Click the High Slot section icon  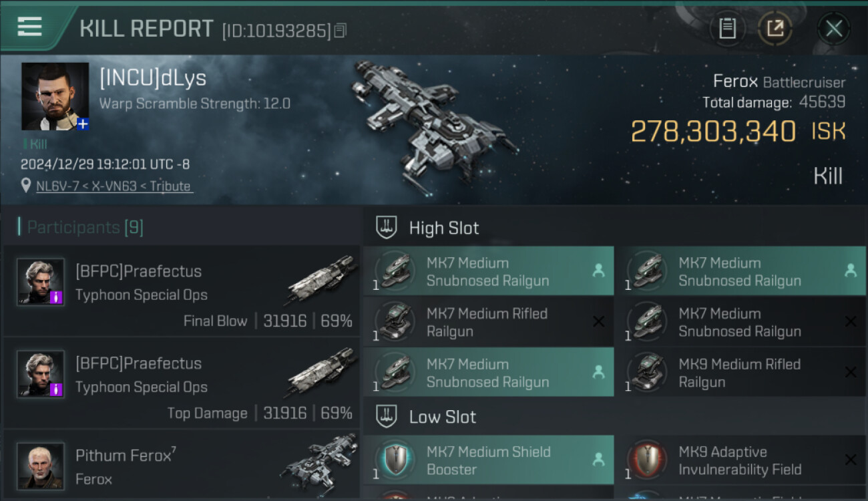click(x=387, y=228)
